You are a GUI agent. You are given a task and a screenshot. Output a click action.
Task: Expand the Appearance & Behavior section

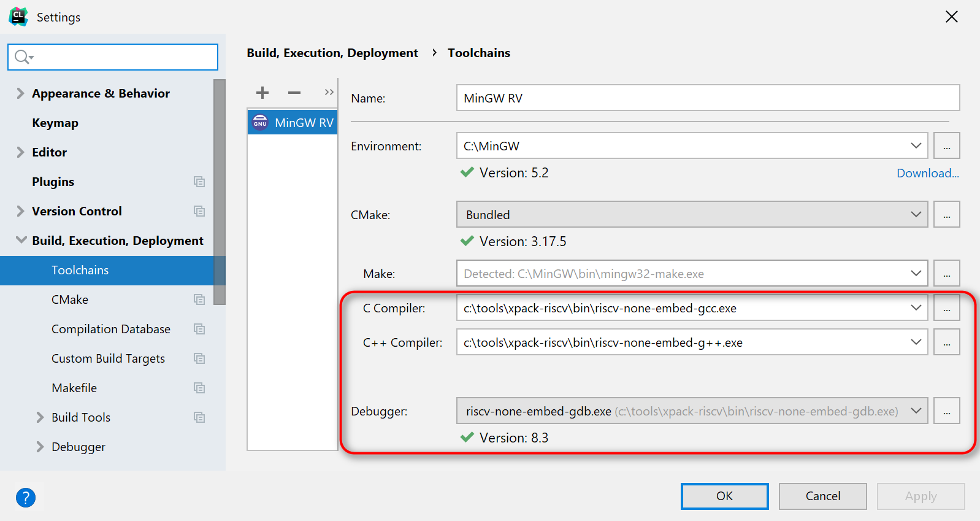click(x=20, y=93)
